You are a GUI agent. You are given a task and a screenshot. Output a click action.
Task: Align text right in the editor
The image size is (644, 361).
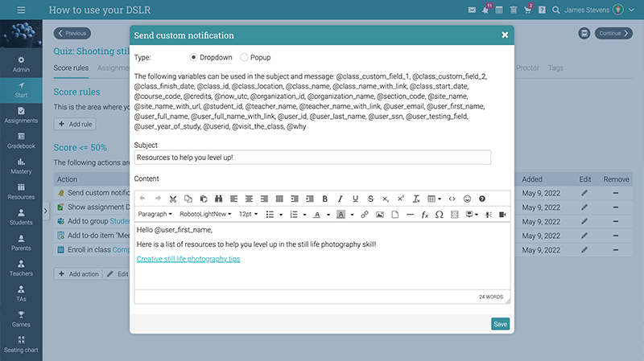[264, 199]
